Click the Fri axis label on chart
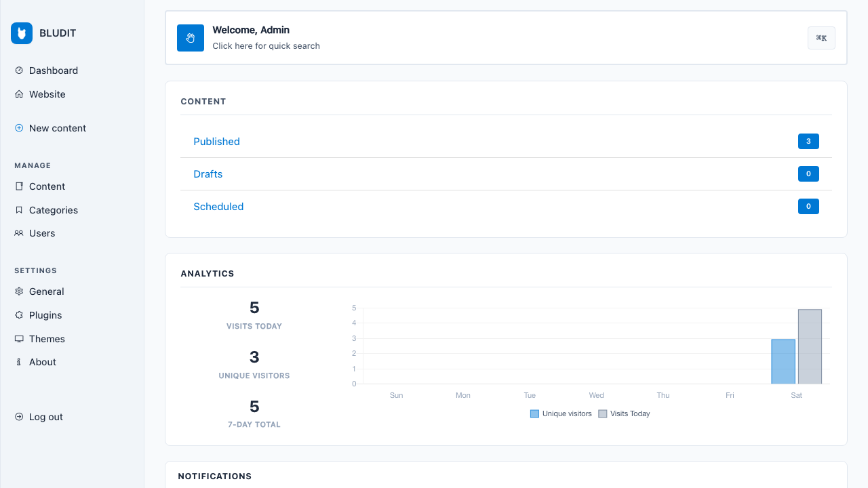 [x=730, y=395]
